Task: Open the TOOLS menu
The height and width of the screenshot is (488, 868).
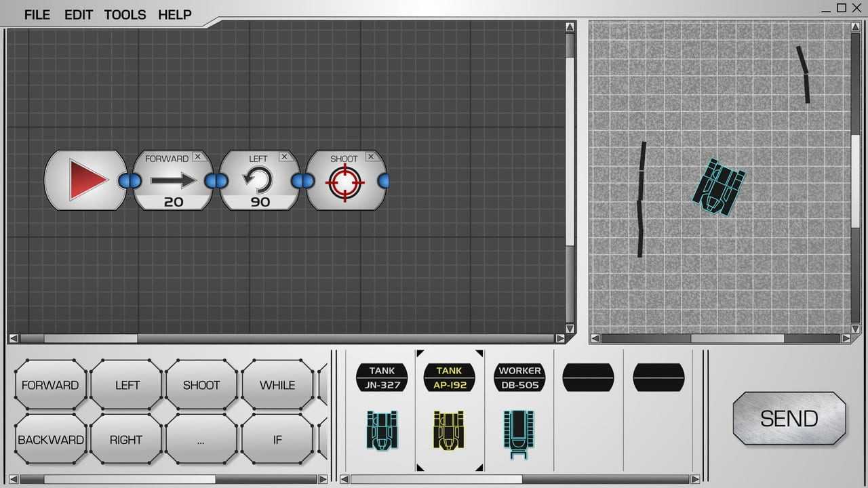Action: point(125,14)
